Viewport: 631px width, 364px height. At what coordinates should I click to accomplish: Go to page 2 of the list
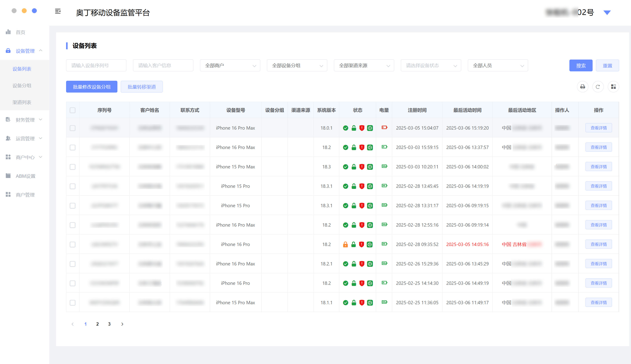[97, 324]
